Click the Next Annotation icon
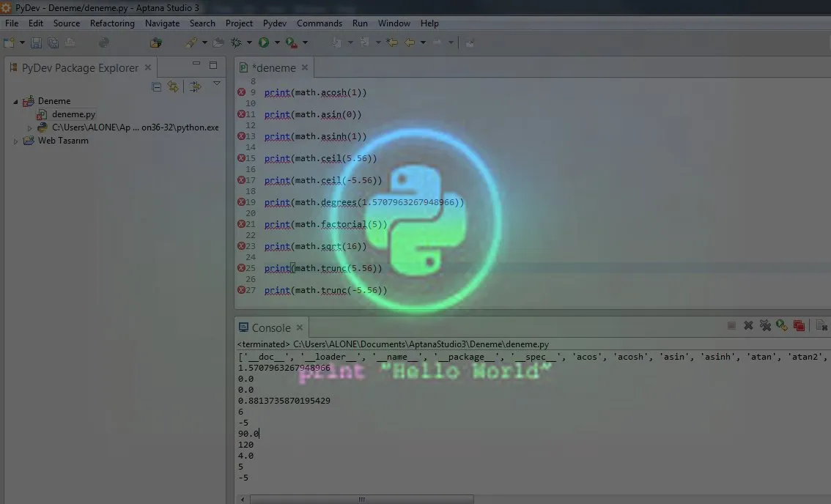Image resolution: width=831 pixels, height=504 pixels. [x=336, y=43]
